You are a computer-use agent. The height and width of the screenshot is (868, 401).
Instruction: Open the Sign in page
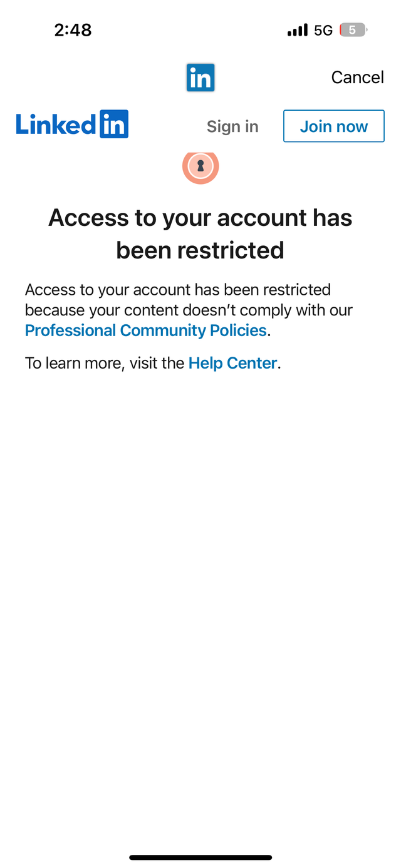coord(232,126)
